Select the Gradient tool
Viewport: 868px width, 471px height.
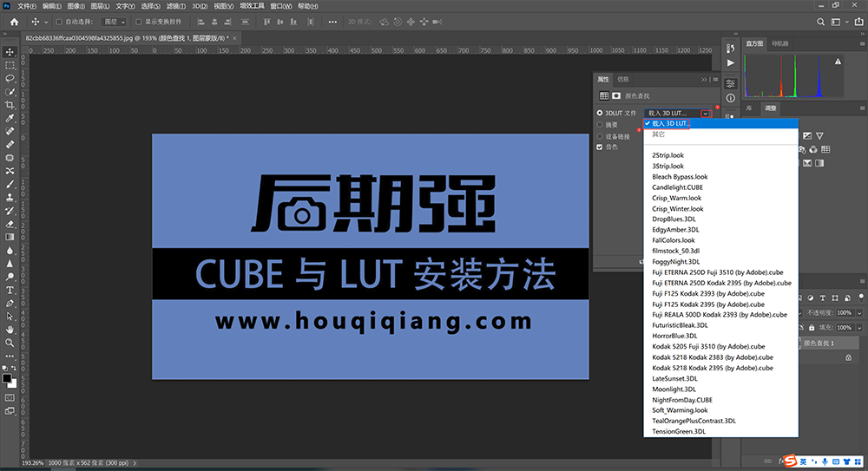click(x=10, y=237)
